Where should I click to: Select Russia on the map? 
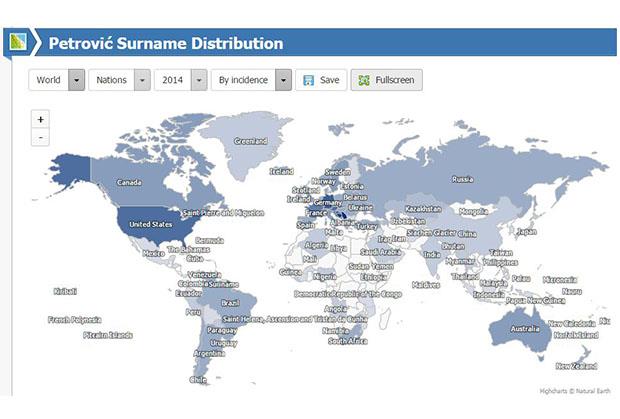click(x=462, y=180)
